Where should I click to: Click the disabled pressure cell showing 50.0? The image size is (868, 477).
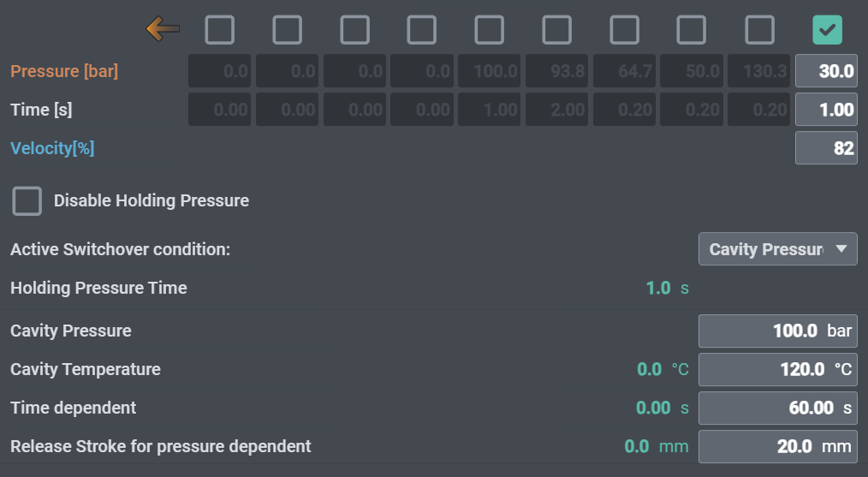pos(692,71)
